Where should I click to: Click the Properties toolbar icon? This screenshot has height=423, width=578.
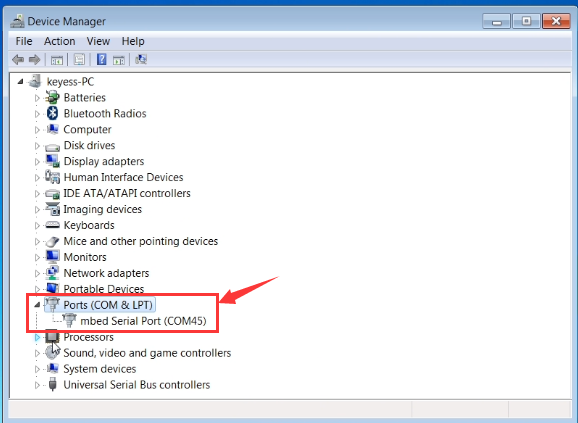(79, 59)
